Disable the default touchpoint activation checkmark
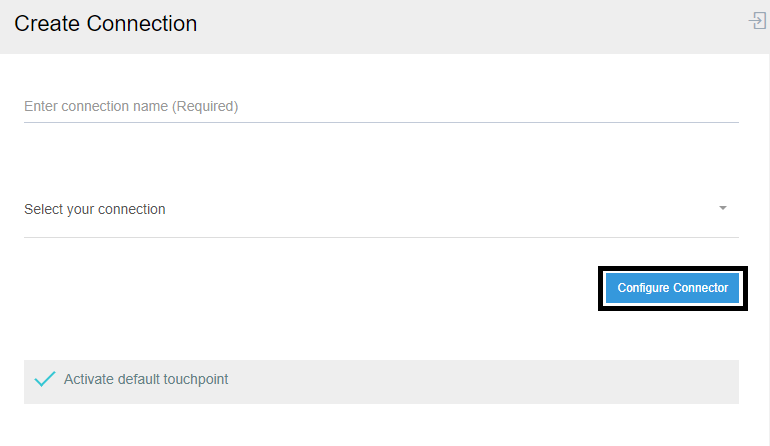Image resolution: width=770 pixels, height=446 pixels. [x=44, y=380]
